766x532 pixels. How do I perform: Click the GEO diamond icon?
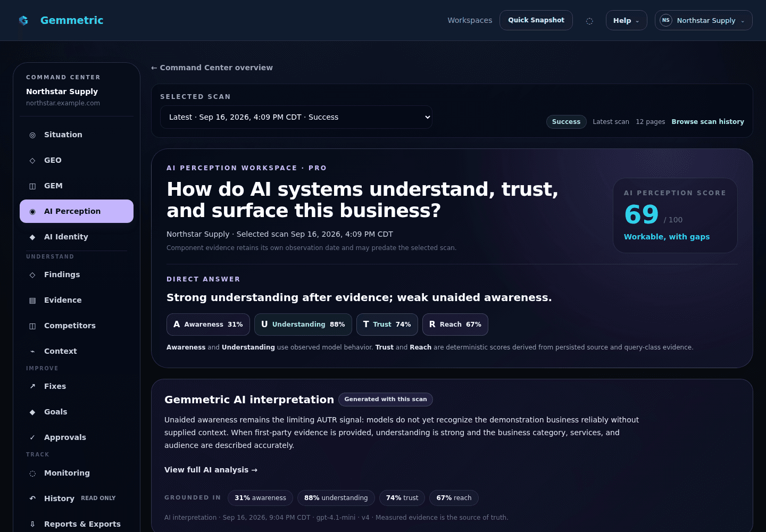pos(32,161)
